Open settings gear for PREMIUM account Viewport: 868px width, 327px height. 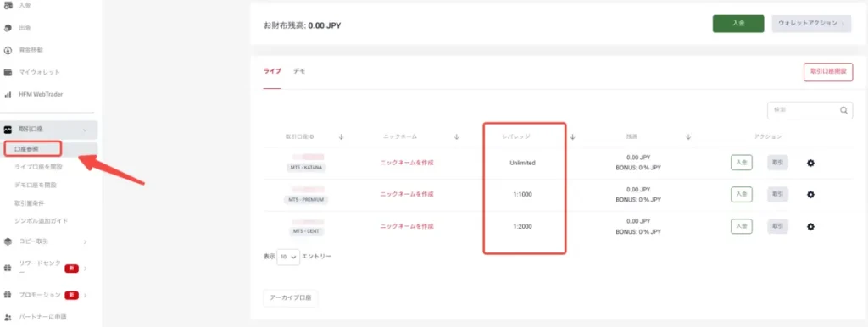[810, 194]
